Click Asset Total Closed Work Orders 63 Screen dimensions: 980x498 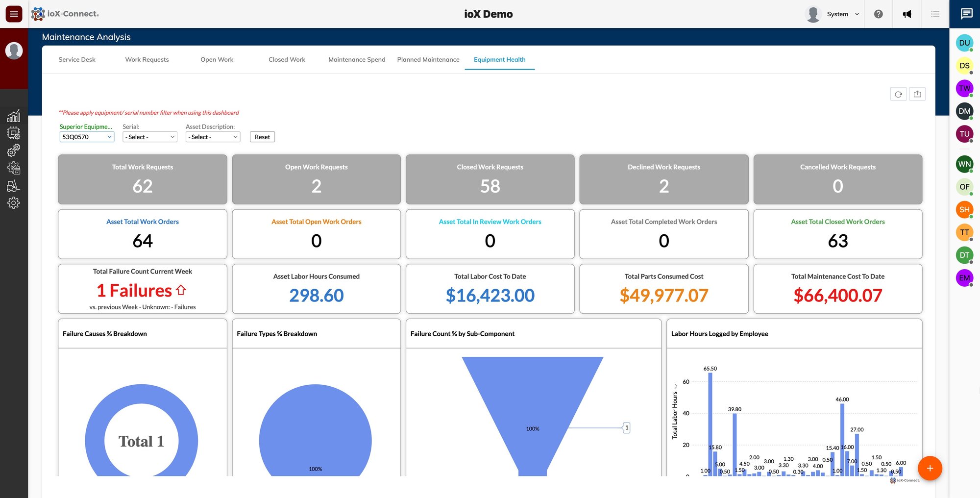click(x=838, y=241)
